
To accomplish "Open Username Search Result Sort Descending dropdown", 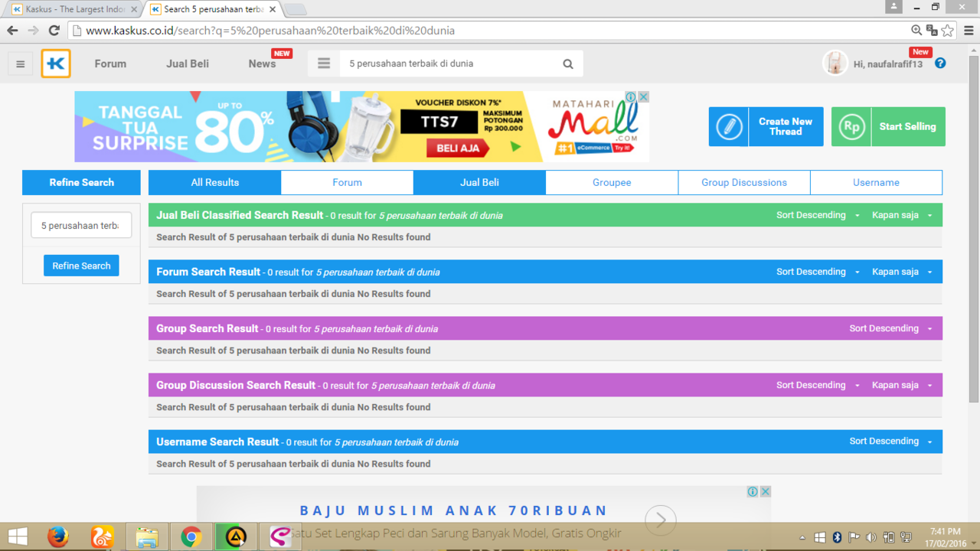I will pos(891,442).
